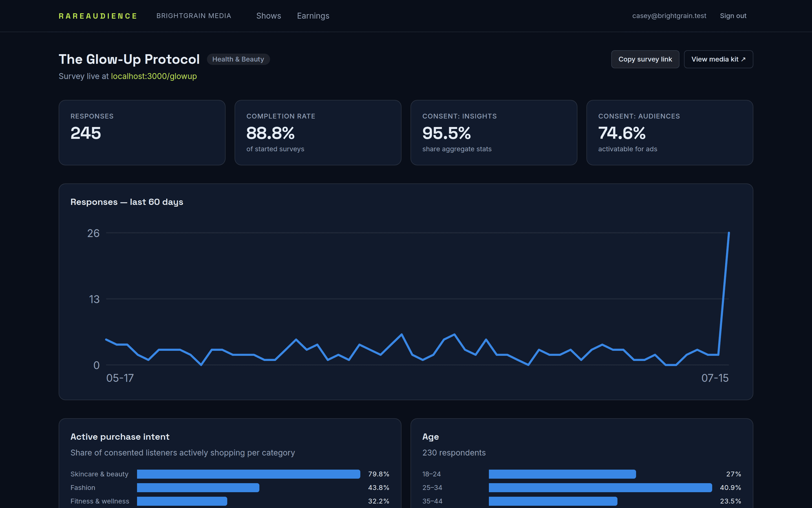The image size is (812, 508).
Task: Click The Glow-Up Protocol title
Action: [129, 59]
